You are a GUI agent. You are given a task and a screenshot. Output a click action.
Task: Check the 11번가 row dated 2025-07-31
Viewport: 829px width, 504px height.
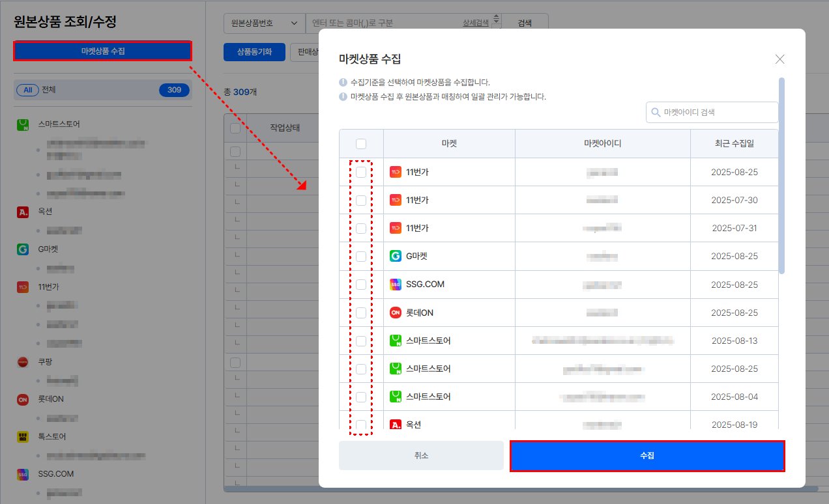coord(361,228)
